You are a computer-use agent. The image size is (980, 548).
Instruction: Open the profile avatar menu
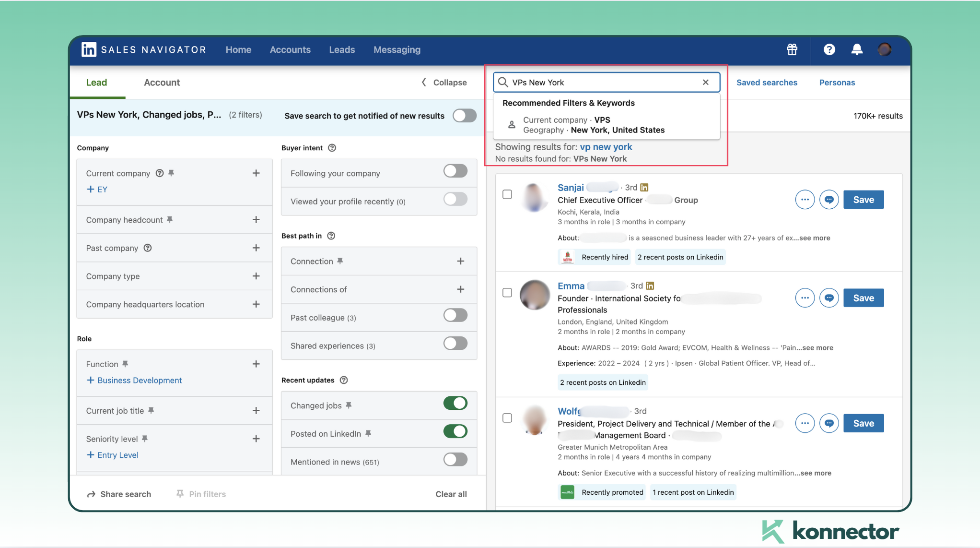point(885,49)
